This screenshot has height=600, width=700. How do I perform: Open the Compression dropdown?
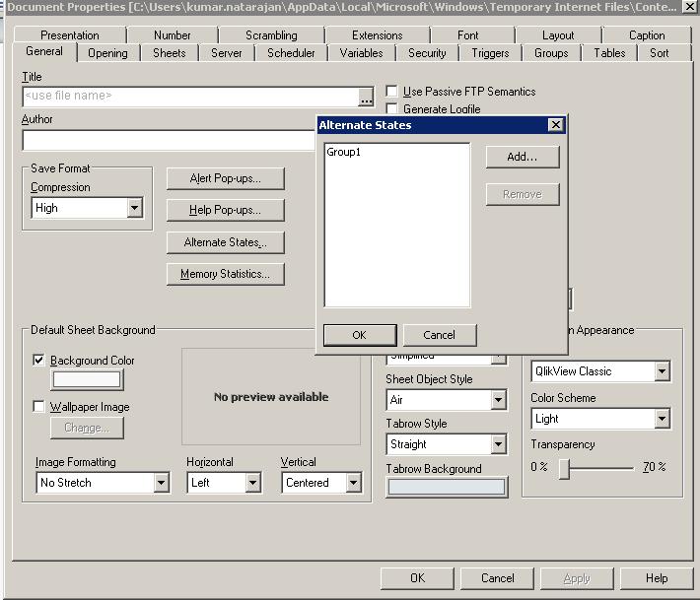(x=134, y=208)
